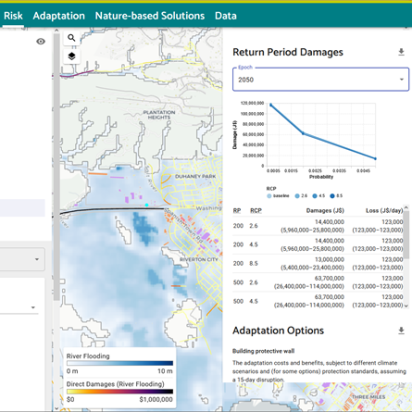The image size is (412, 412).
Task: Click the Plantation Heights map label
Action: coord(159,115)
